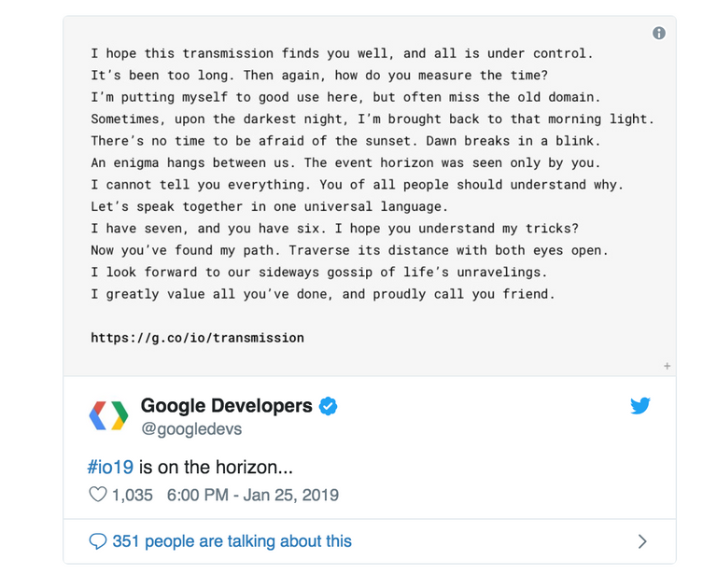
Task: Click the speech bubble reply icon
Action: 98,541
